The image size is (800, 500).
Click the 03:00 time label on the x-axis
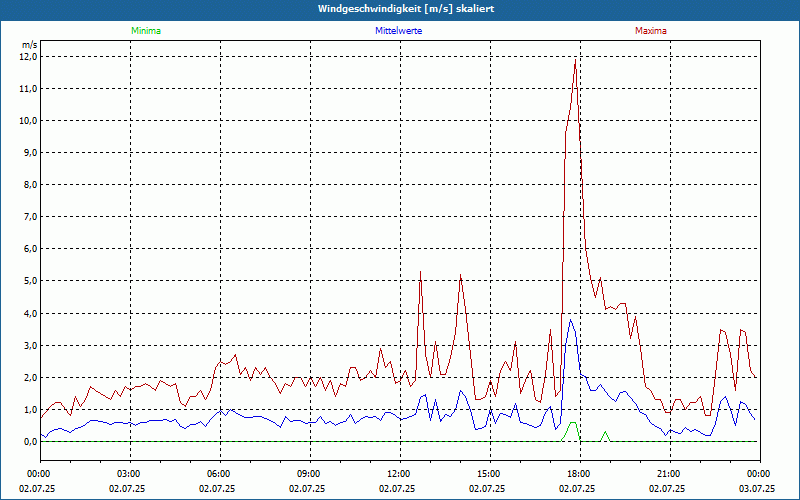(x=129, y=474)
